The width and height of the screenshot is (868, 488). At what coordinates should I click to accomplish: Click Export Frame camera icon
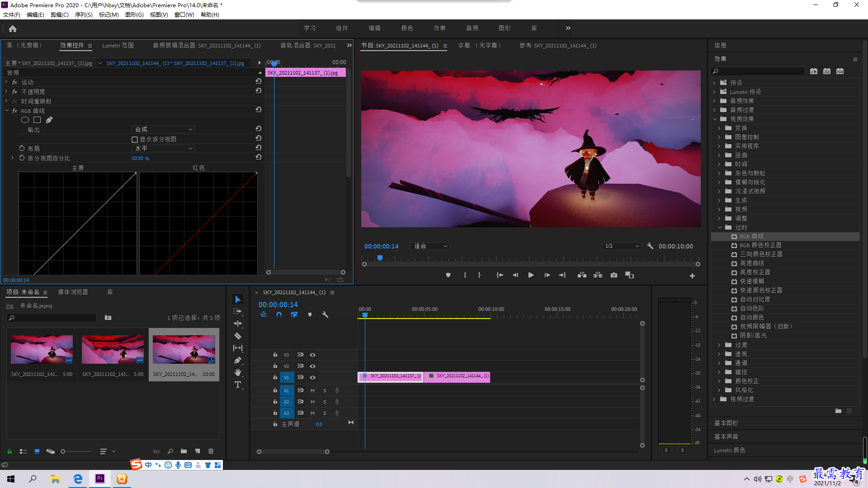click(x=614, y=275)
